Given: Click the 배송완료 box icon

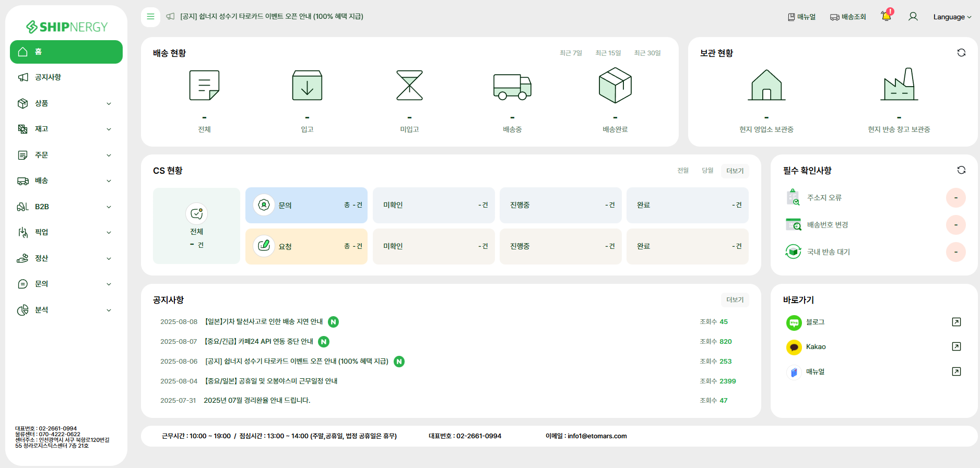Looking at the screenshot, I should point(615,86).
